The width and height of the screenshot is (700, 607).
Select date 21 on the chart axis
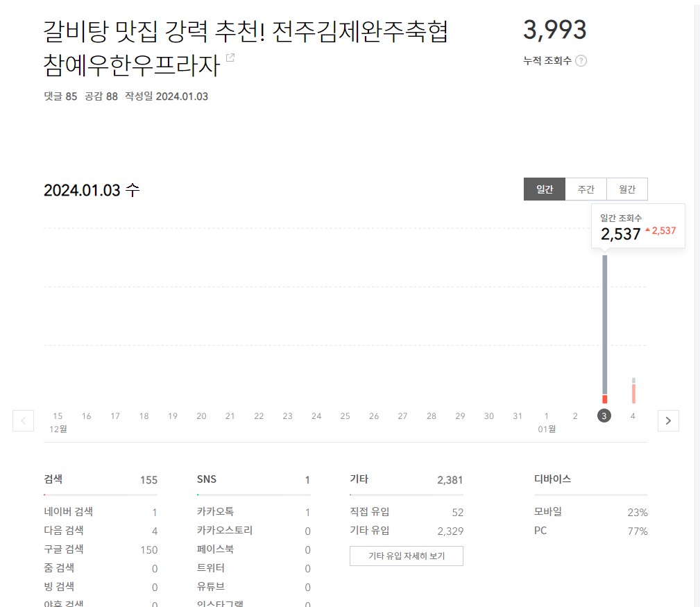point(230,416)
